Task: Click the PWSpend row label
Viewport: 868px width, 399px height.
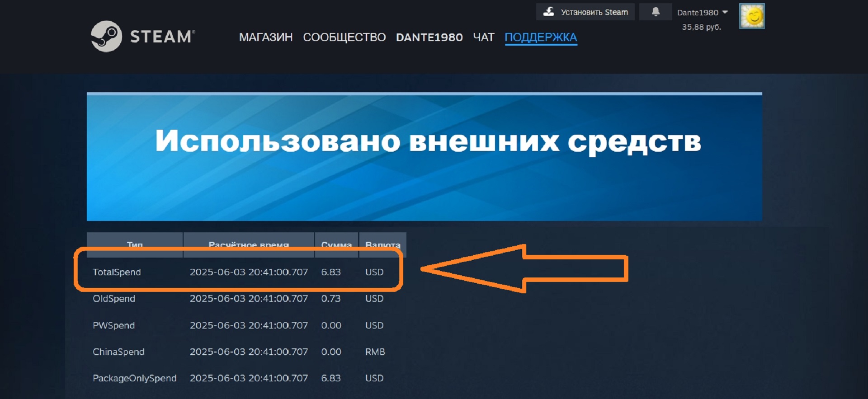Action: click(114, 325)
